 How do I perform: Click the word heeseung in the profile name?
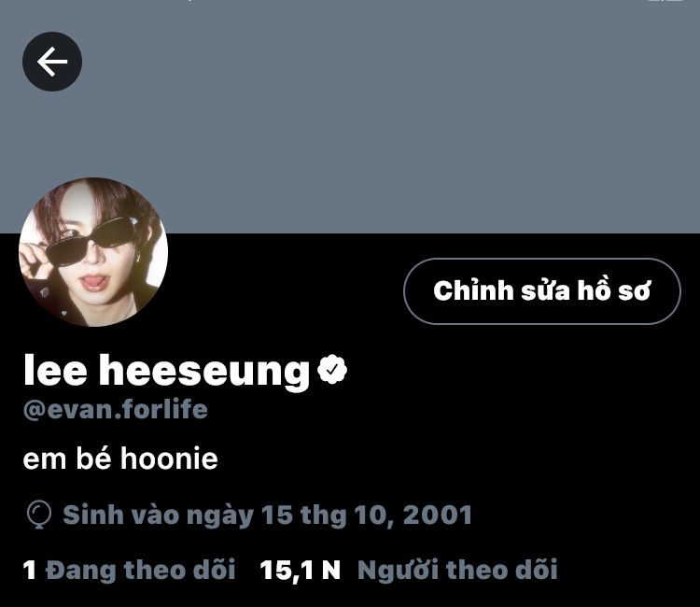204,372
